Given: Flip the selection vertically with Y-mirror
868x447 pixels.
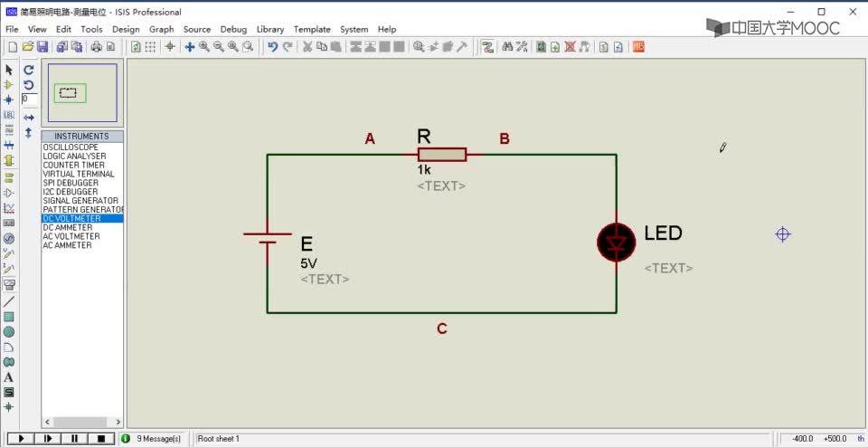Looking at the screenshot, I should coord(29,133).
